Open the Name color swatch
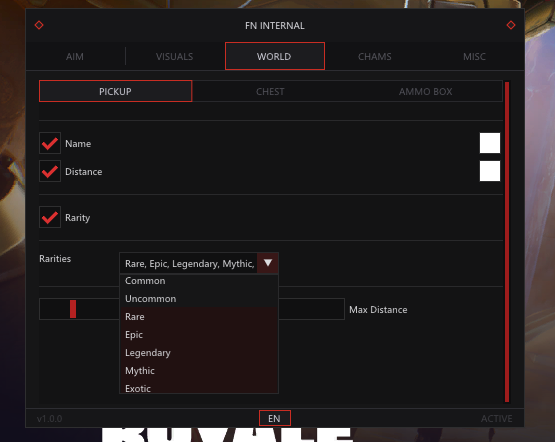Viewport: 555px width, 442px height. pyautogui.click(x=490, y=143)
